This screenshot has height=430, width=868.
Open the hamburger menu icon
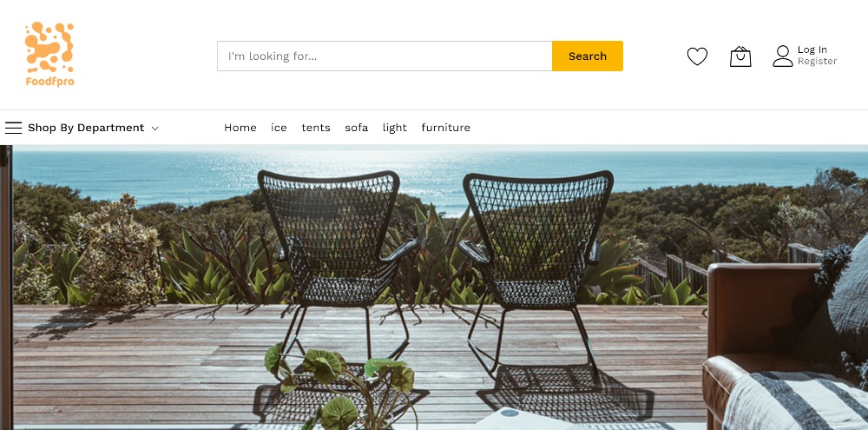pyautogui.click(x=13, y=128)
